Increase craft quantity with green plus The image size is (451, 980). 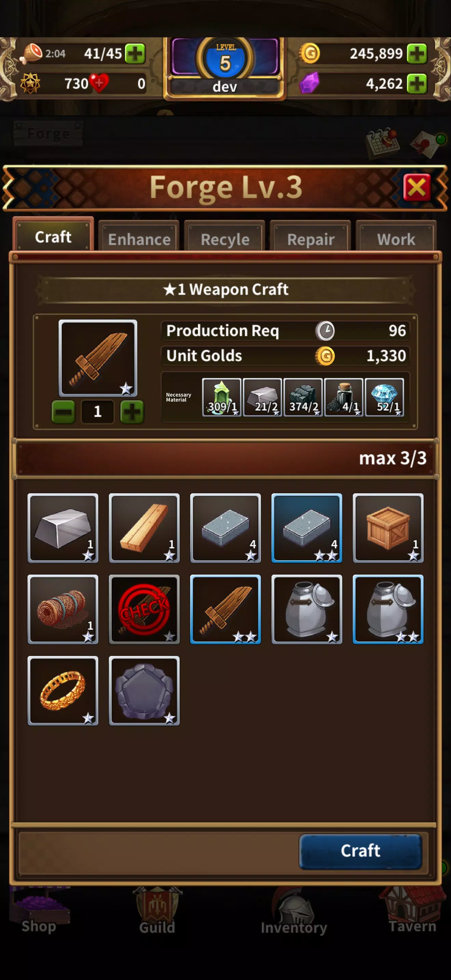point(132,412)
